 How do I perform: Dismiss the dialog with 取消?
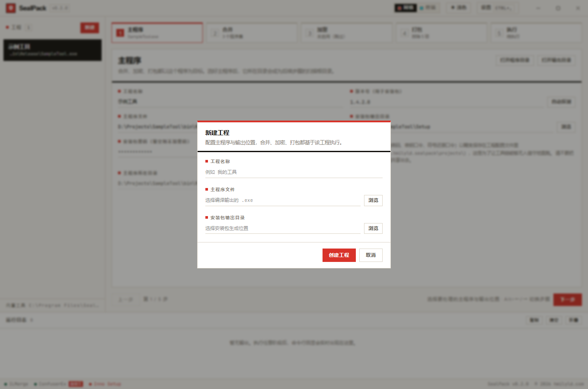click(x=371, y=255)
